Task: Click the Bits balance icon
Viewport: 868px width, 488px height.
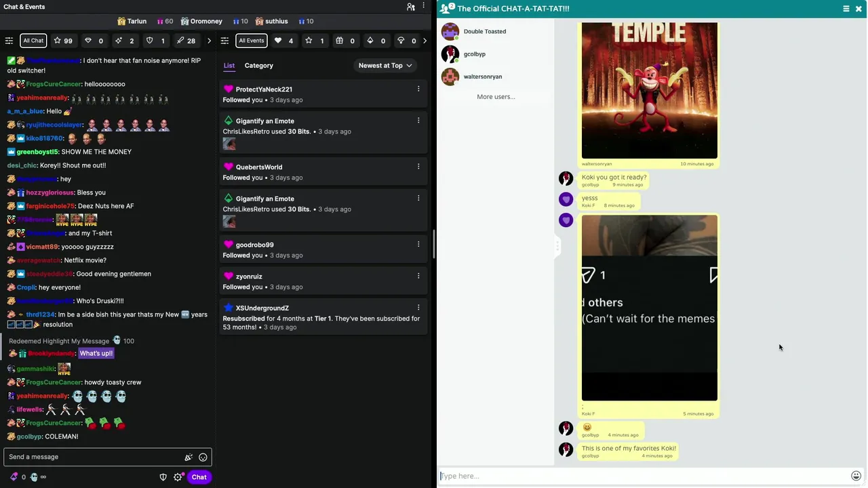Action: coord(14,477)
